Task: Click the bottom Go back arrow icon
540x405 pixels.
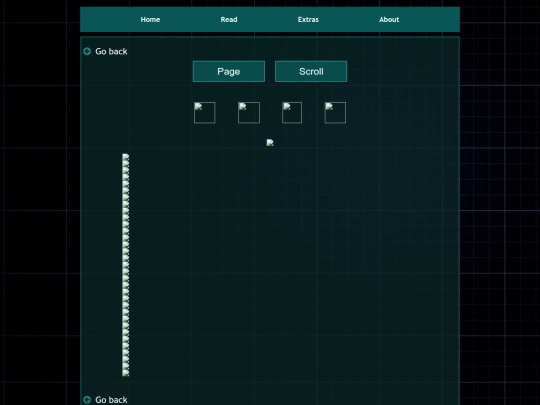Action: point(87,400)
